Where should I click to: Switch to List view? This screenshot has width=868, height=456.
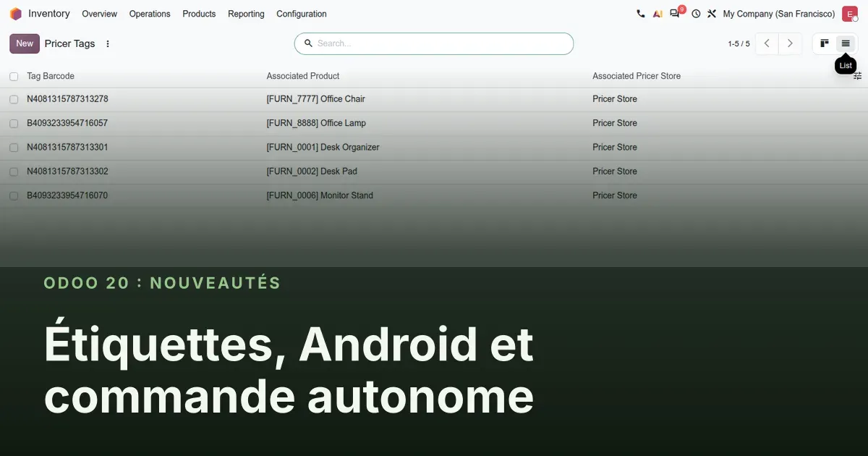(x=846, y=43)
